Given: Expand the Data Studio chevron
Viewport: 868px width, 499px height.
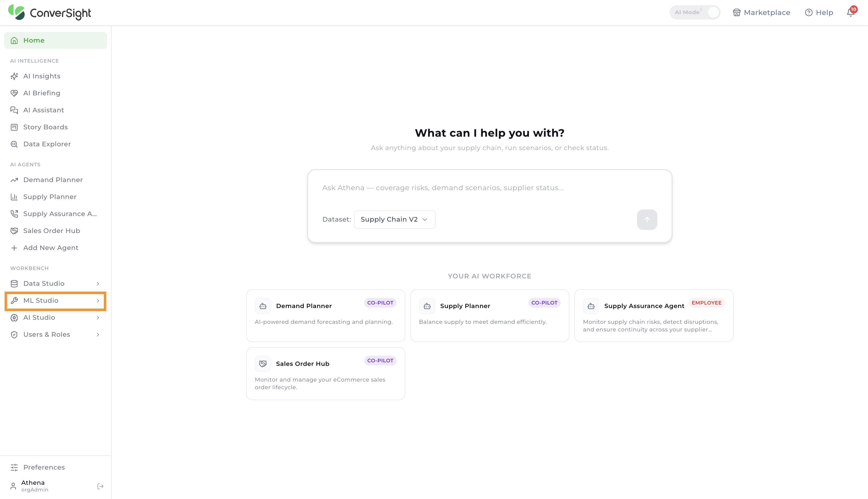Looking at the screenshot, I should pos(98,283).
